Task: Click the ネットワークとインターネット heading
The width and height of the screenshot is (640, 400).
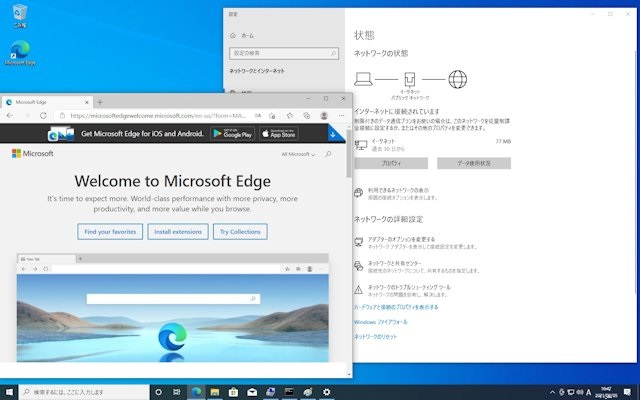Action: 257,71
